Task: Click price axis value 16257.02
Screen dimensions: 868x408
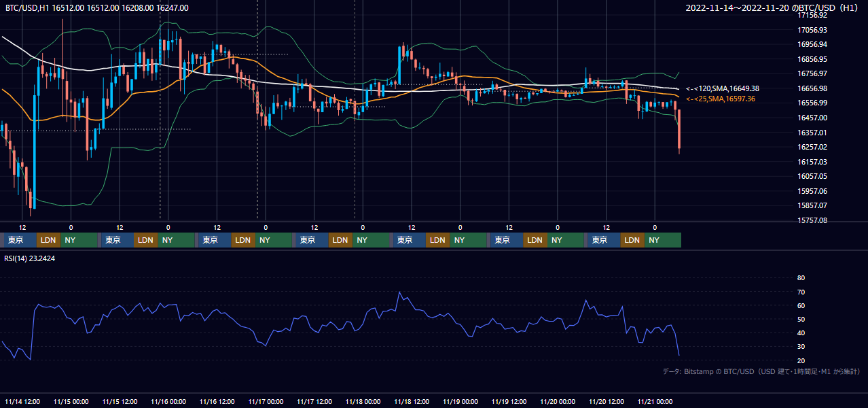Action: [812, 147]
